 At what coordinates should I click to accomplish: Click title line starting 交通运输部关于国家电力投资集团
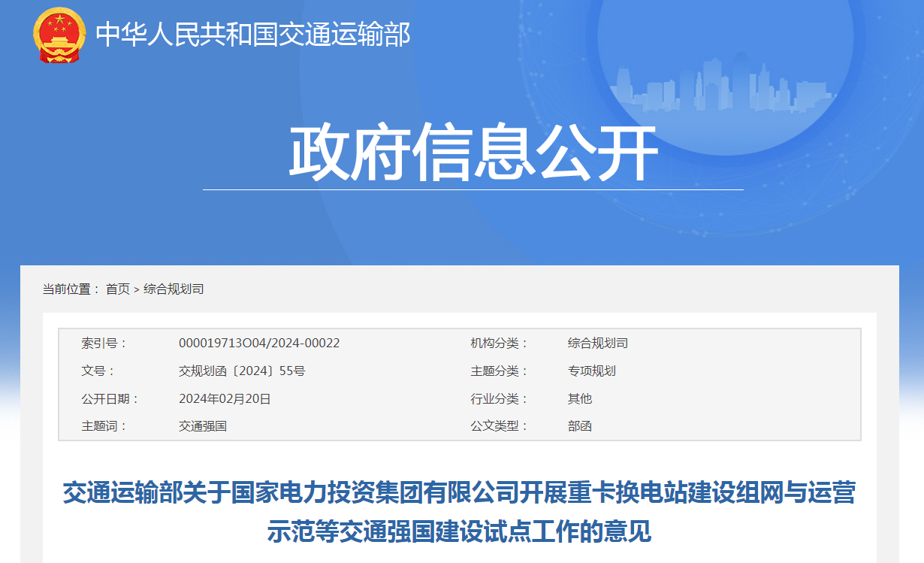(459, 494)
